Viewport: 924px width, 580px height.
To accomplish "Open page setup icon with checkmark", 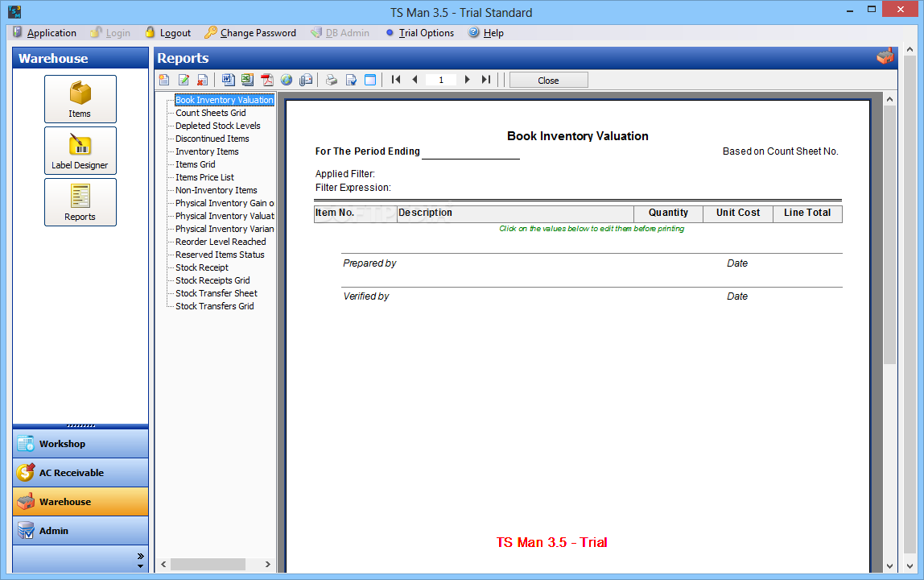I will [351, 80].
